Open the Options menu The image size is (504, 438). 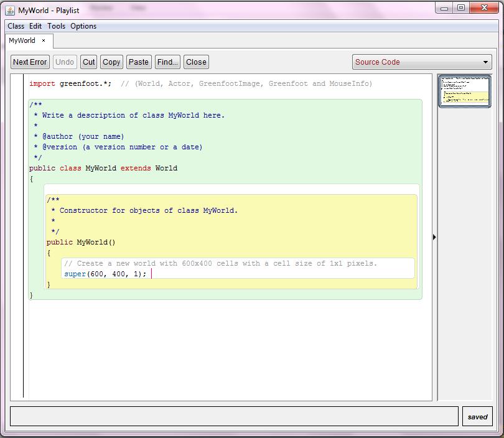(83, 26)
